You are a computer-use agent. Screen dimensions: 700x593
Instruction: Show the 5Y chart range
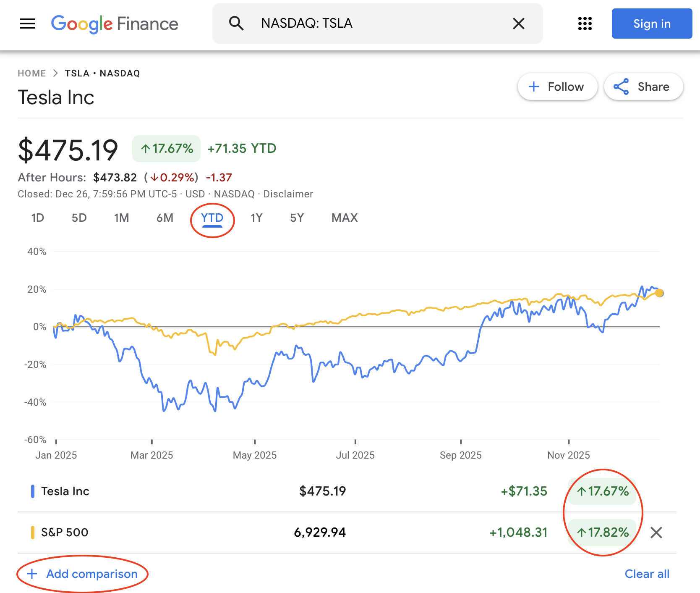click(297, 218)
